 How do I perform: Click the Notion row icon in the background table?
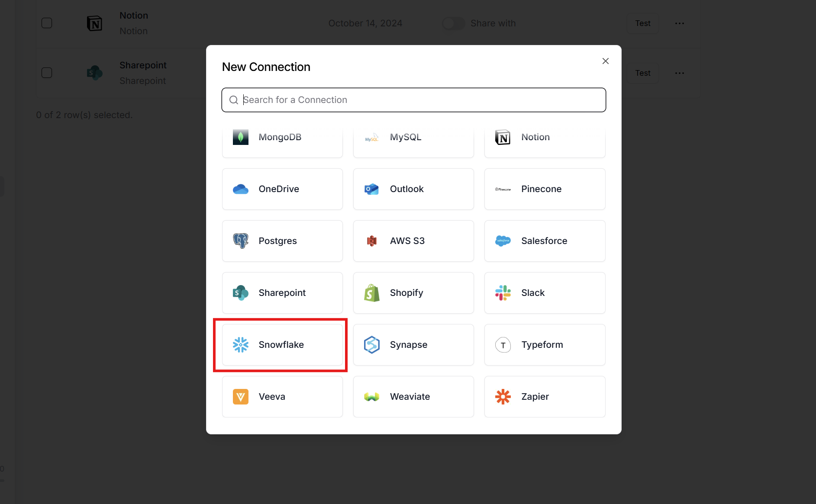(95, 23)
